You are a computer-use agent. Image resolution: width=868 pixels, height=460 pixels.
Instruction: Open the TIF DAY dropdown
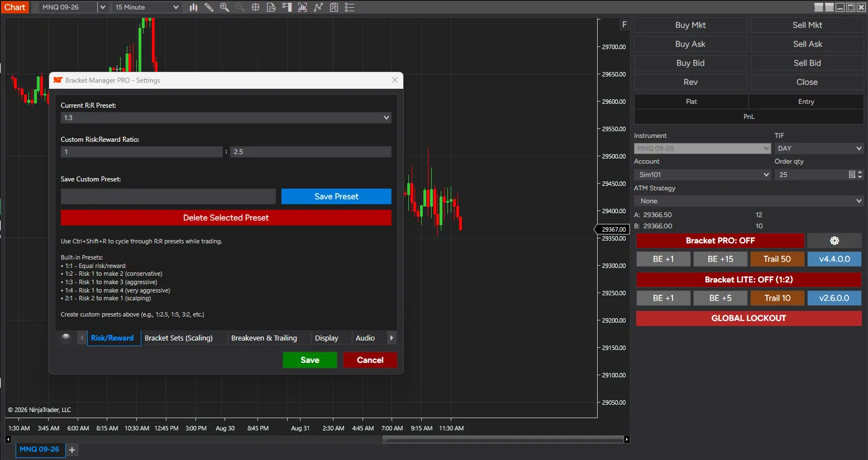pos(819,148)
